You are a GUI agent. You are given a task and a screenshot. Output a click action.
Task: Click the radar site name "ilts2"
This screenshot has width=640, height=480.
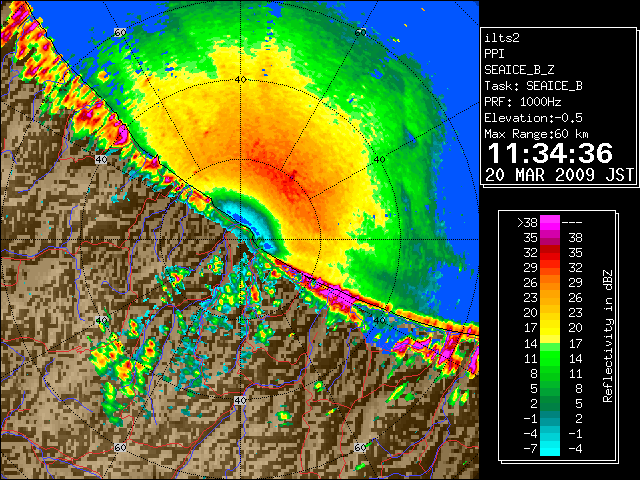click(502, 38)
